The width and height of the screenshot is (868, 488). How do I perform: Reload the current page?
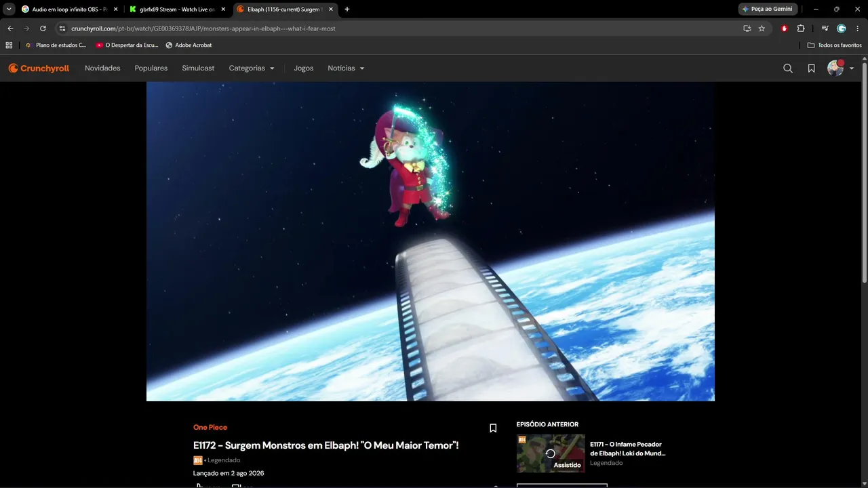[x=43, y=28]
